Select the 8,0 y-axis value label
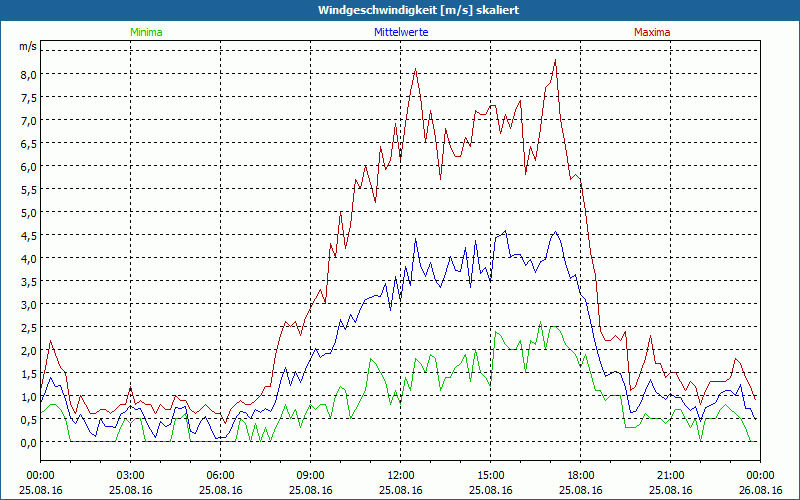This screenshot has width=800, height=500. click(27, 74)
